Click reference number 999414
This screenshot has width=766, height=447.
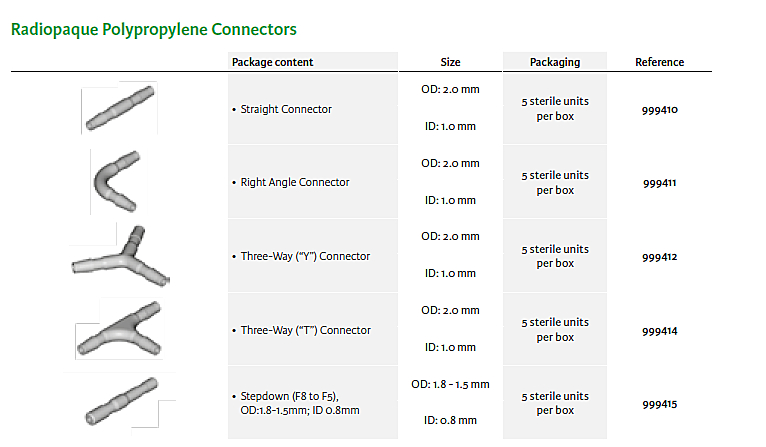[660, 331]
